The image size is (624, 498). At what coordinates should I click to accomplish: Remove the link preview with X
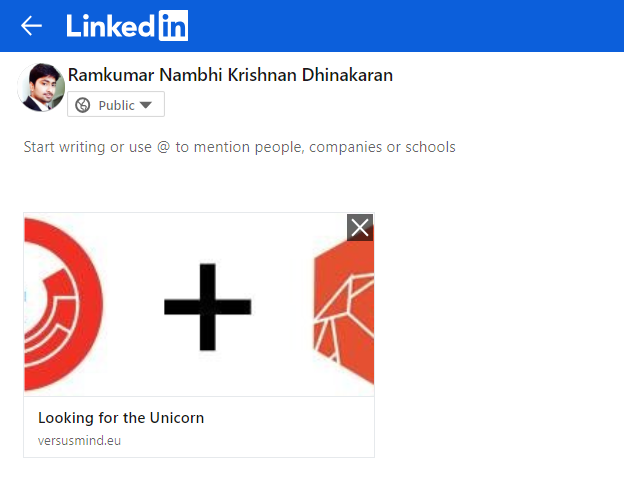(x=360, y=228)
